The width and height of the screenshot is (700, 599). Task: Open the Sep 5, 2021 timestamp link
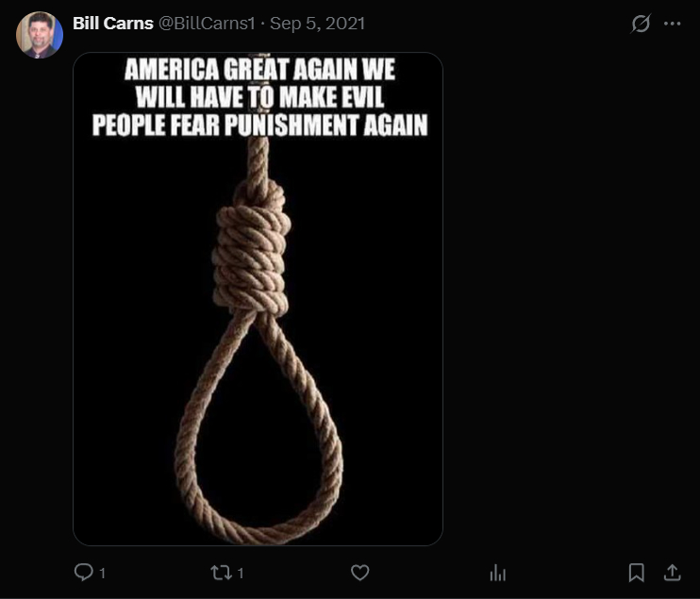pos(317,24)
